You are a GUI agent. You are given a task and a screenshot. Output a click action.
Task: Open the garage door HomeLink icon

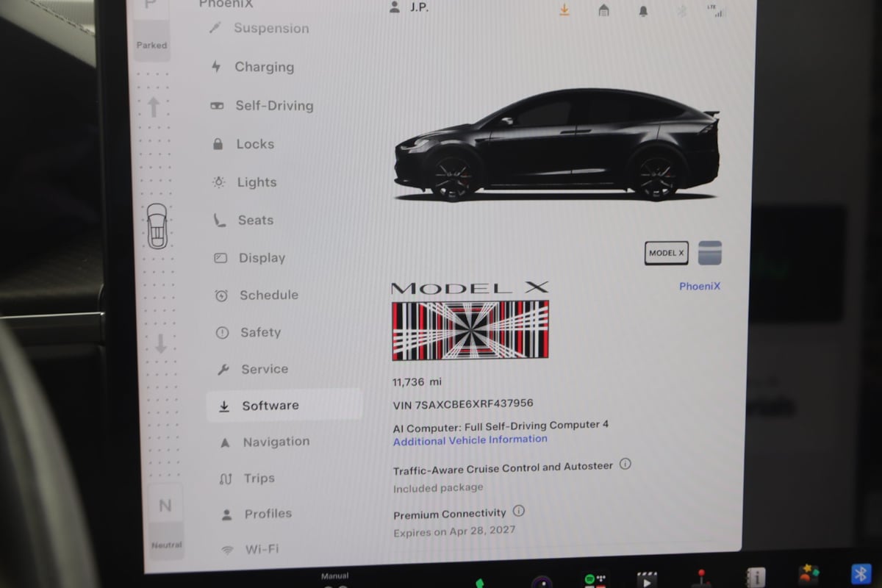coord(603,10)
